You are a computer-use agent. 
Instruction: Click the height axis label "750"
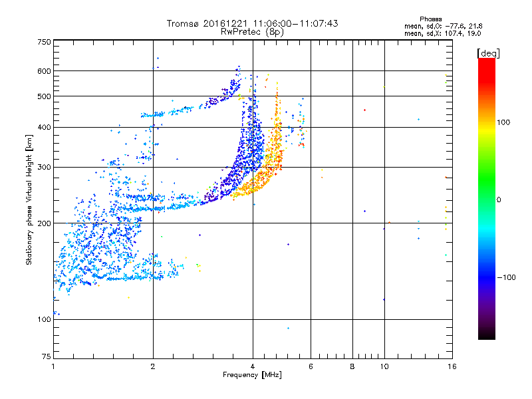(44, 42)
